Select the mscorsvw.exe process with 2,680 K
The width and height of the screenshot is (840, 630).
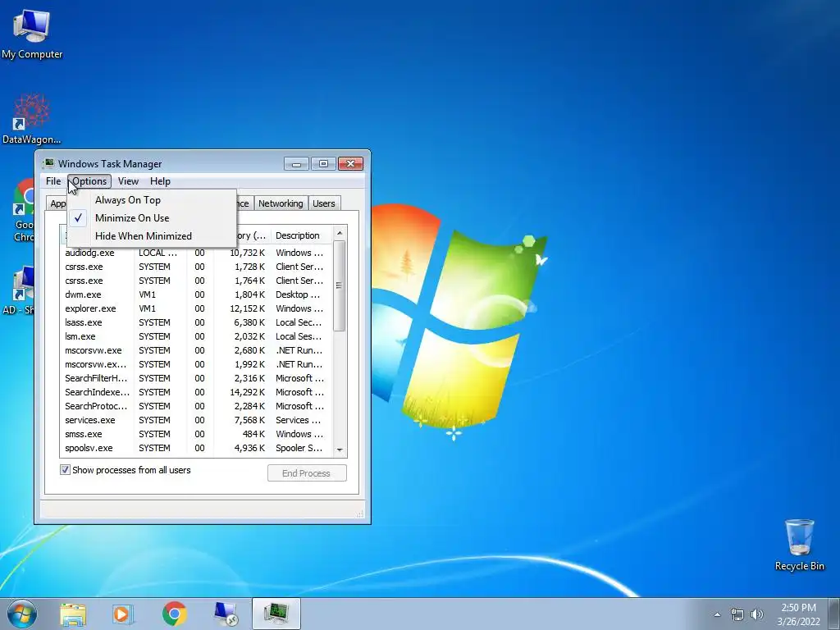tap(196, 349)
